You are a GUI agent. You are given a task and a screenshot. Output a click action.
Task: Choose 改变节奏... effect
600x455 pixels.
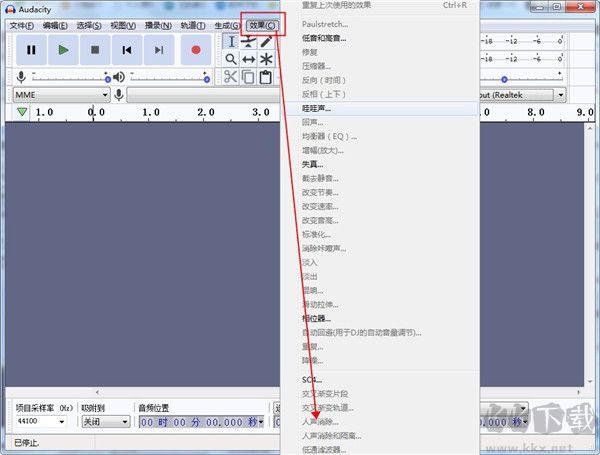380,192
